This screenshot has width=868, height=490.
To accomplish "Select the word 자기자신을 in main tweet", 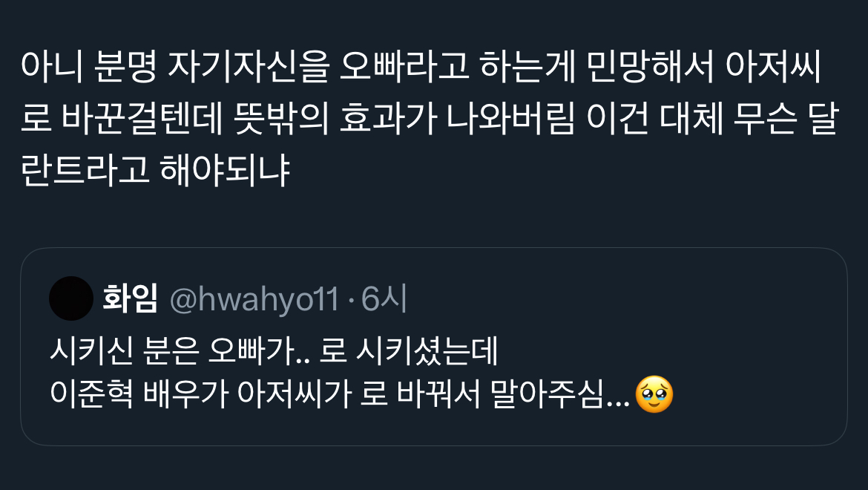I will pos(249,66).
